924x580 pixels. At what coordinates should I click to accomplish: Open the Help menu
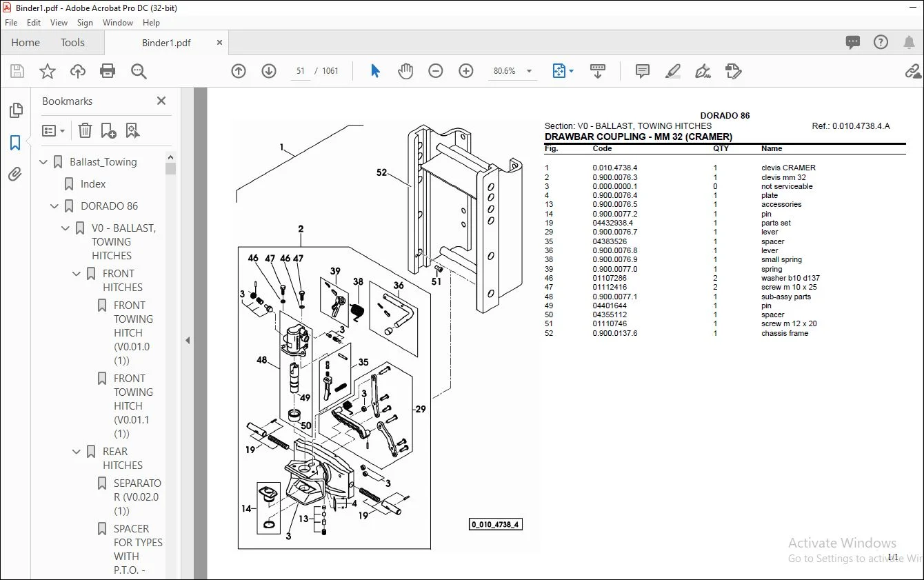(x=151, y=23)
